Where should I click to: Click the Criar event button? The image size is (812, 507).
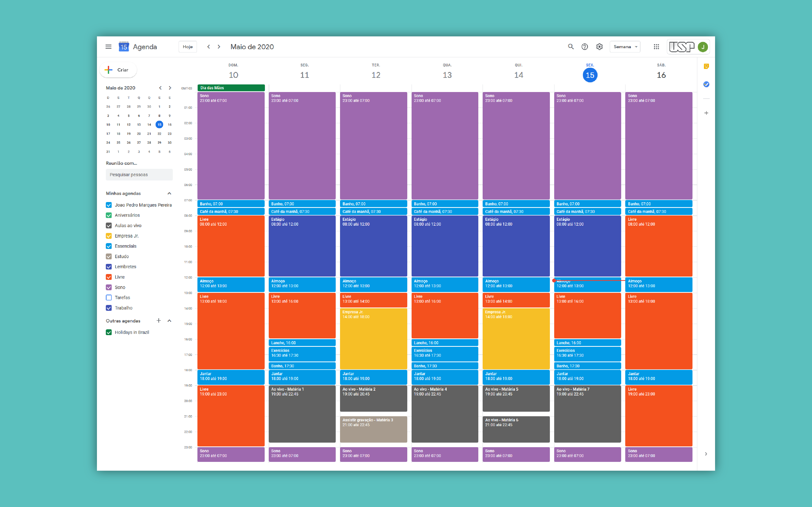[118, 70]
